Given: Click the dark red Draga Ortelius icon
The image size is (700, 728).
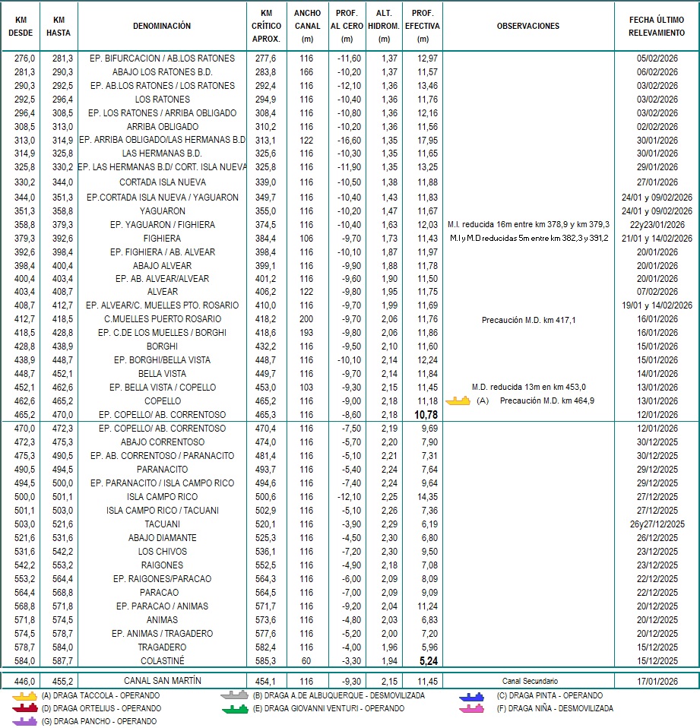Looking at the screenshot, I should pos(25,708).
